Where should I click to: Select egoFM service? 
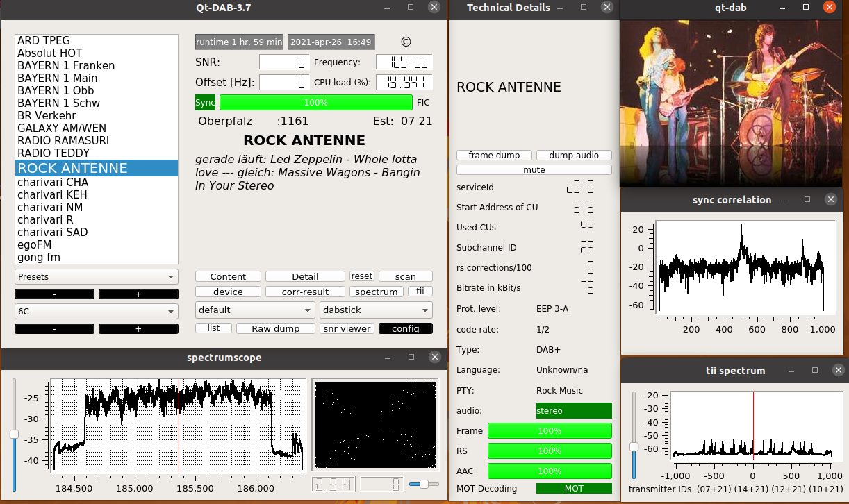coord(97,245)
